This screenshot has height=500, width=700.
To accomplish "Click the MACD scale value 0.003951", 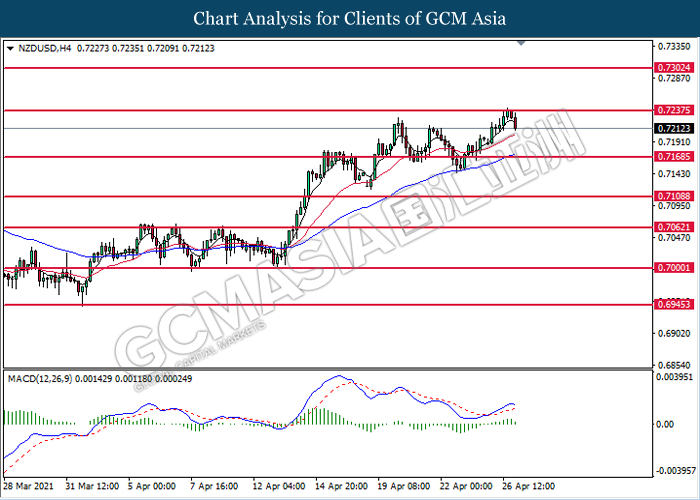I will (674, 377).
